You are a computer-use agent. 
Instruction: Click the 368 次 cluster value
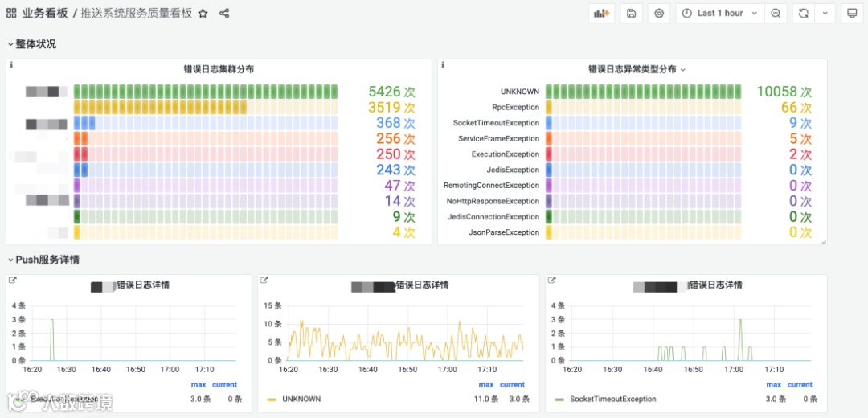click(395, 123)
